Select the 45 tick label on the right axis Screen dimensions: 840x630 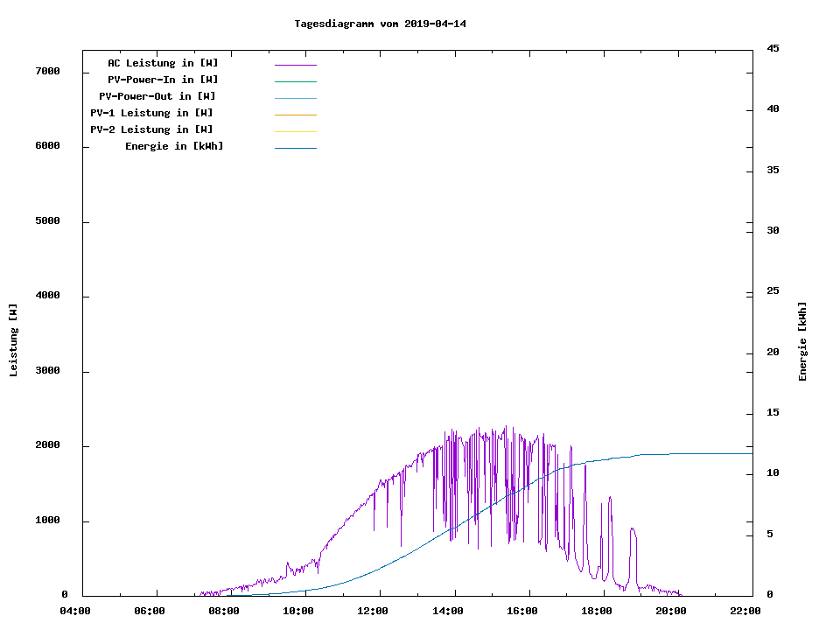(773, 48)
